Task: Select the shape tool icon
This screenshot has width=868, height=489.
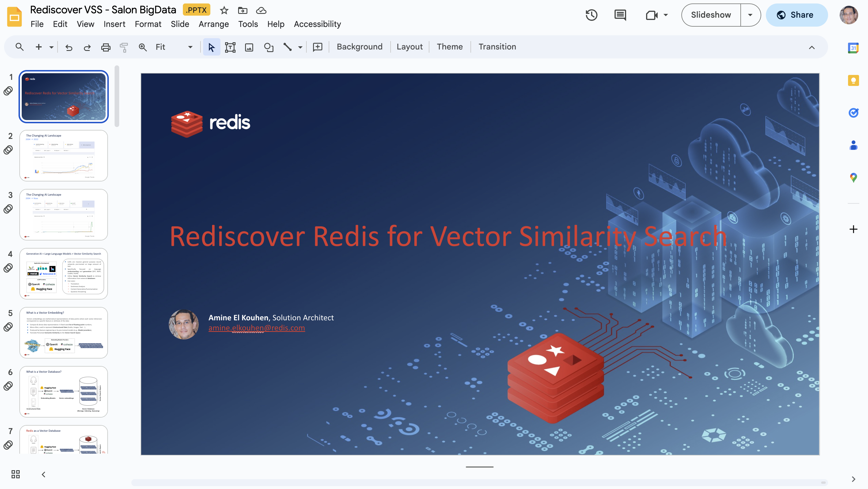Action: (x=268, y=47)
